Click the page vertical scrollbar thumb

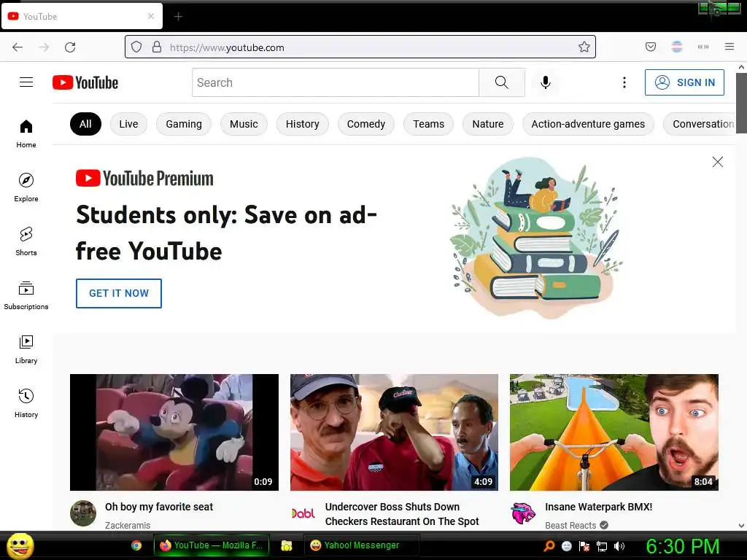741,104
